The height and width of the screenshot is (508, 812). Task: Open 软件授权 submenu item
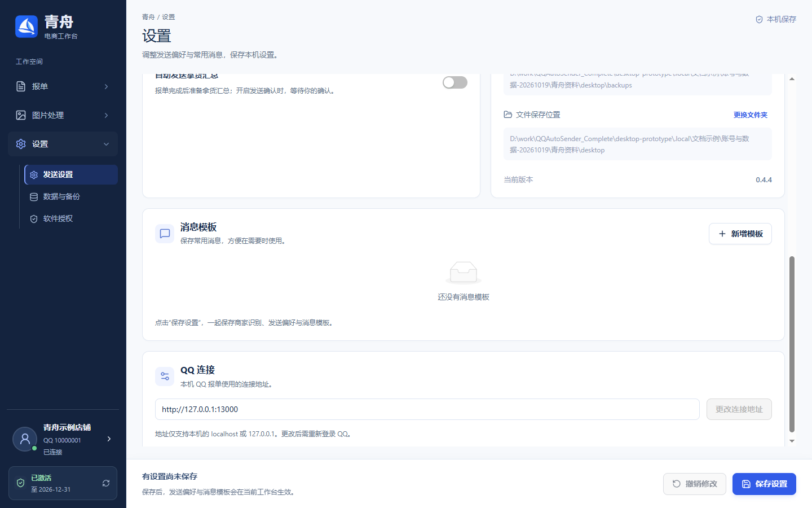click(x=71, y=218)
